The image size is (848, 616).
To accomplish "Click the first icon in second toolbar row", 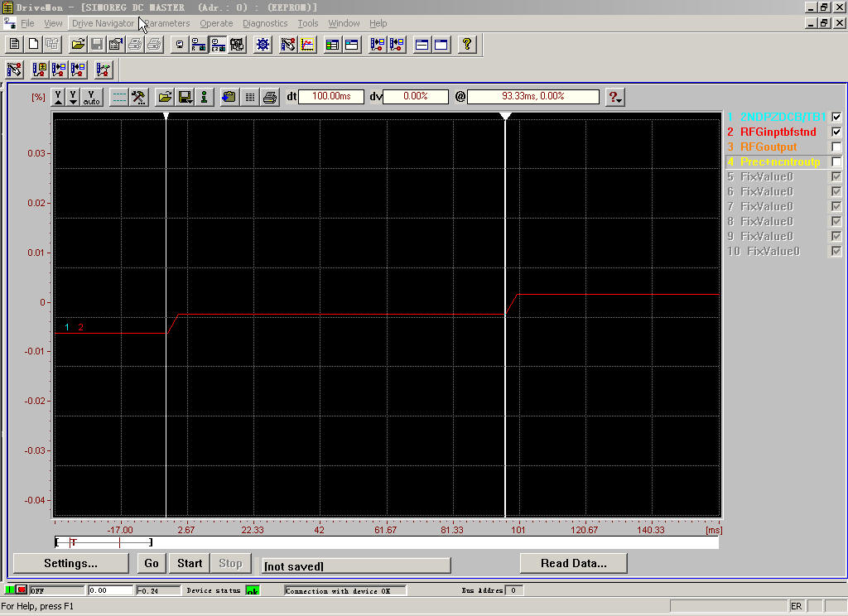I will tap(15, 70).
